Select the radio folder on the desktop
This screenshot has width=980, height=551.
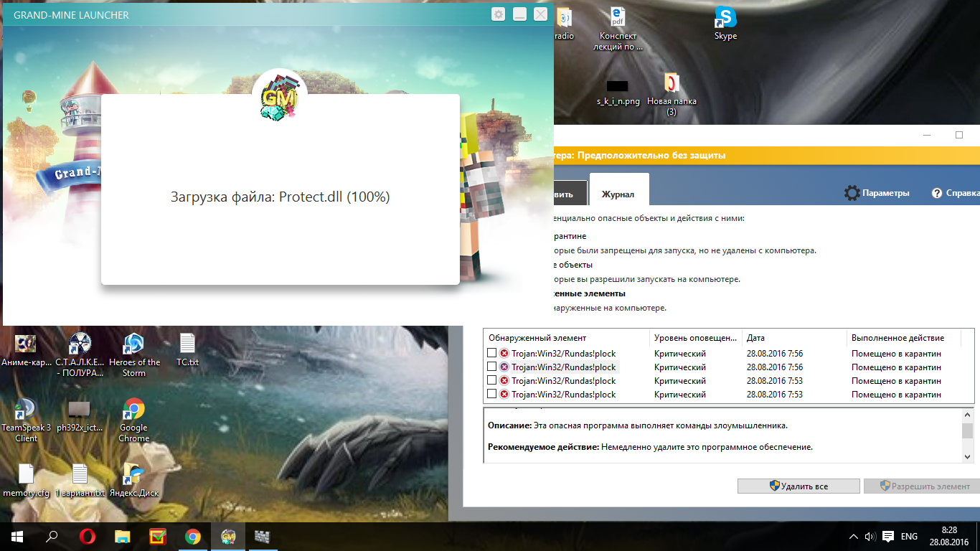(564, 24)
